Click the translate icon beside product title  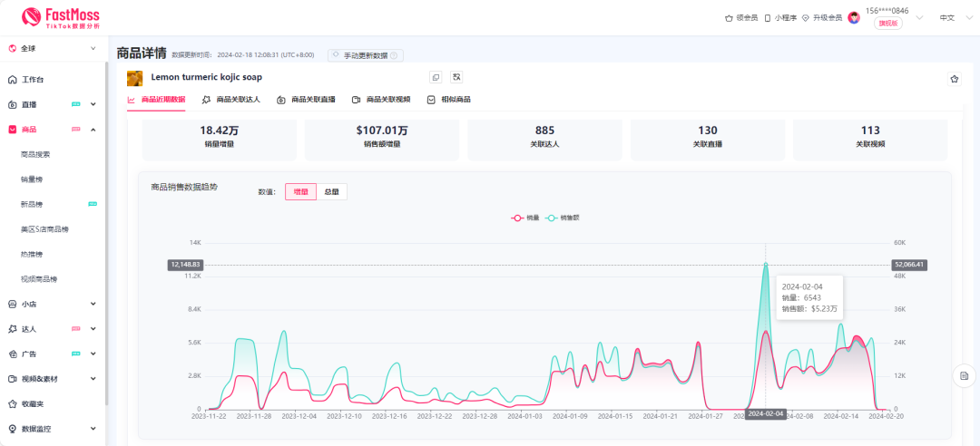point(456,78)
